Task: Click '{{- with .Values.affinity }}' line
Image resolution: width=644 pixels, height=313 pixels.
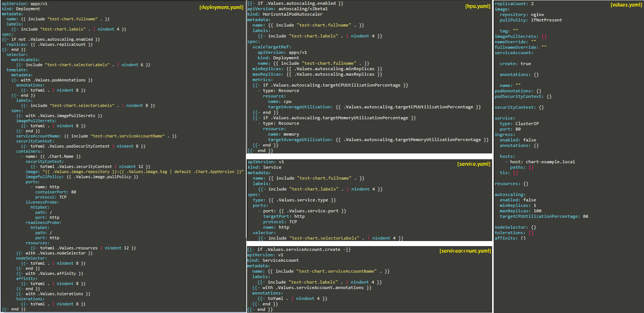Action: pos(50,273)
